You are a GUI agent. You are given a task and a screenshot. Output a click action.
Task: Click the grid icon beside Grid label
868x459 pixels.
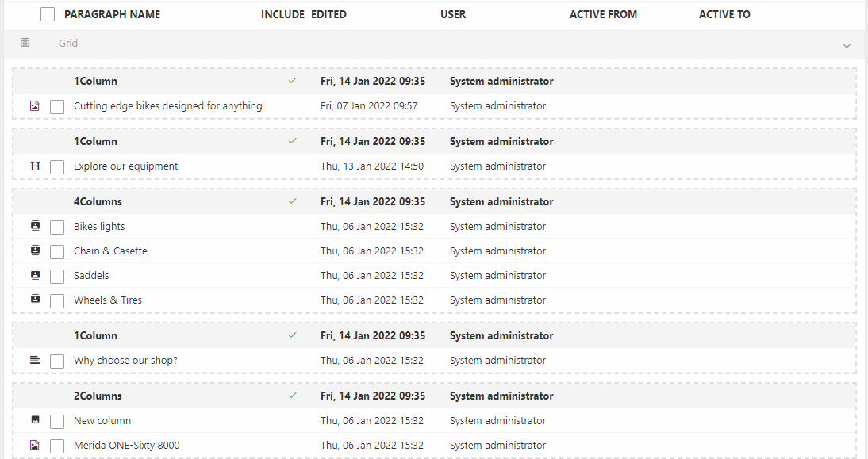pos(25,43)
